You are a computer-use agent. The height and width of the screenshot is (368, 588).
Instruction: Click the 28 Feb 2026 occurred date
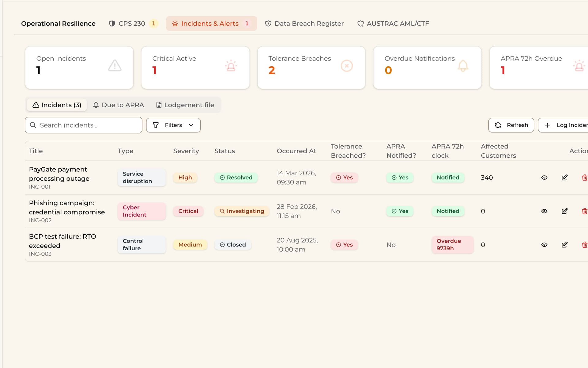pyautogui.click(x=296, y=211)
